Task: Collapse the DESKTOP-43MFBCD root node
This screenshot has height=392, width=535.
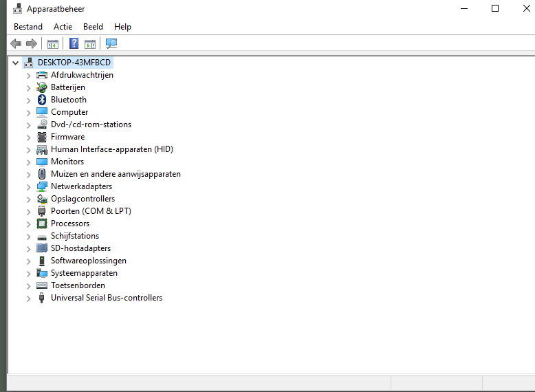Action: pyautogui.click(x=15, y=63)
